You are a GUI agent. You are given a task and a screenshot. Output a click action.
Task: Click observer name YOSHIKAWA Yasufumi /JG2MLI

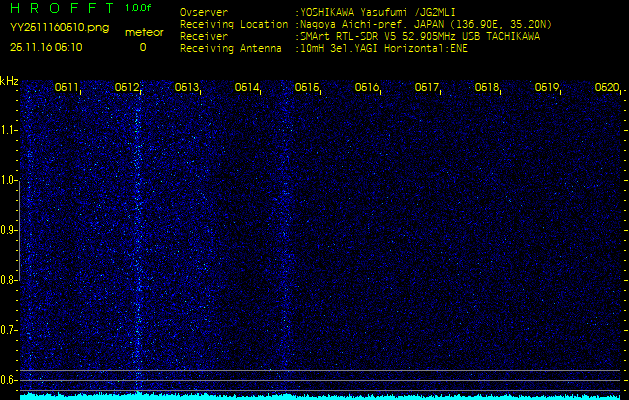[378, 12]
